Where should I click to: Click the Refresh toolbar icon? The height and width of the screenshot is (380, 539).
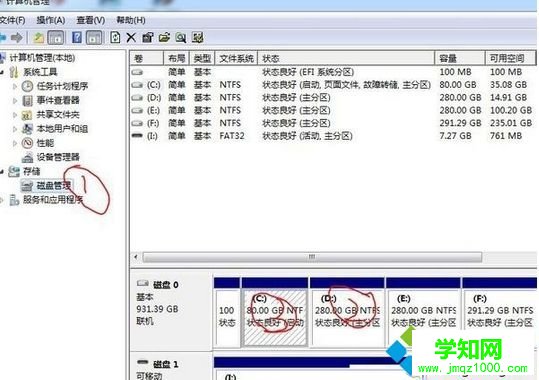115,37
